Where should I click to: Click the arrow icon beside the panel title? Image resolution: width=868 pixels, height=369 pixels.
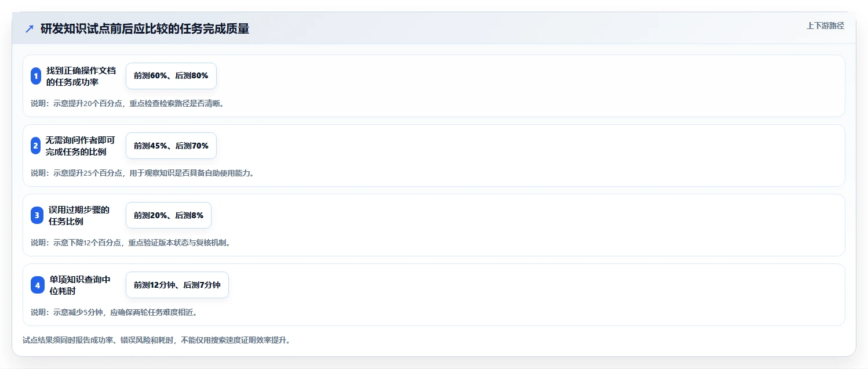[30, 29]
